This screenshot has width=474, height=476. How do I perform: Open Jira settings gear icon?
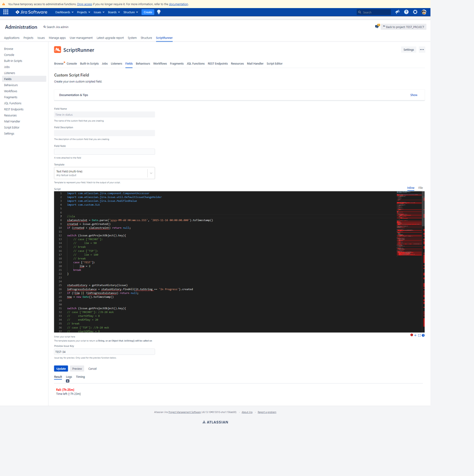(x=415, y=12)
